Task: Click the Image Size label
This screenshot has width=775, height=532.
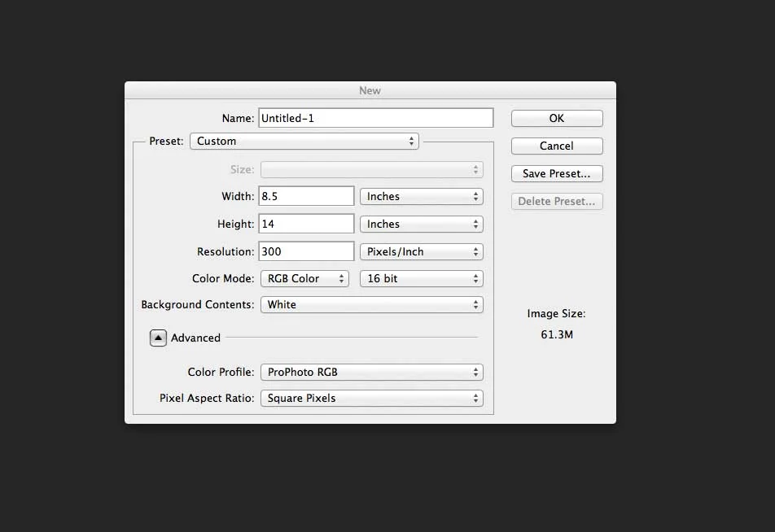Action: point(557,314)
